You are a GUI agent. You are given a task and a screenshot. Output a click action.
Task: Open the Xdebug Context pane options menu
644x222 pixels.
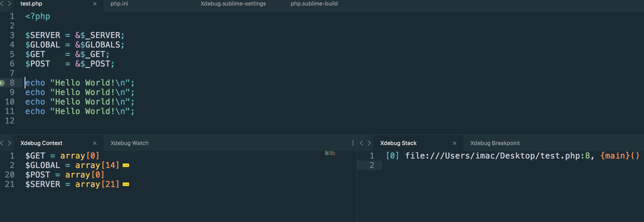pyautogui.click(x=353, y=143)
